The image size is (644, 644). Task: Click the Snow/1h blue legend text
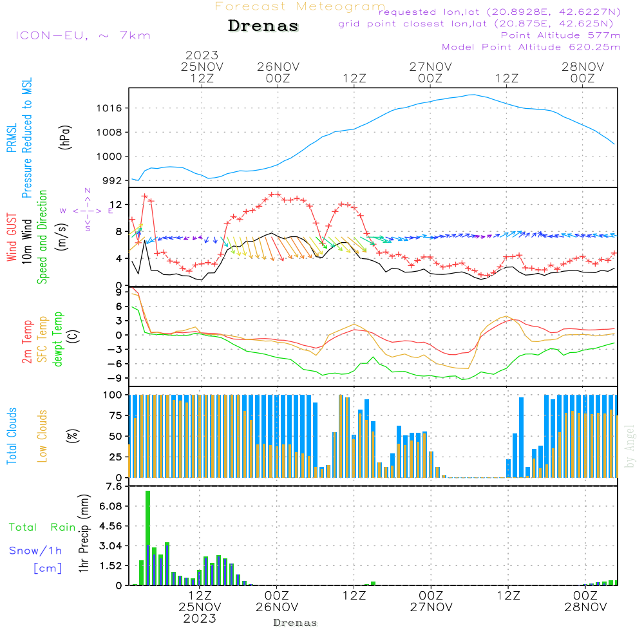click(x=35, y=551)
